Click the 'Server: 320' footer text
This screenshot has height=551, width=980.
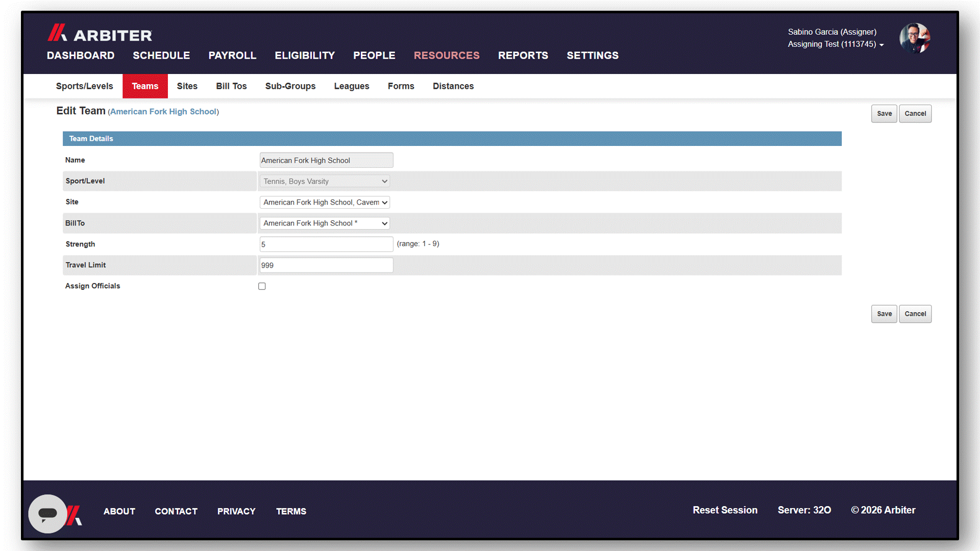(x=804, y=510)
